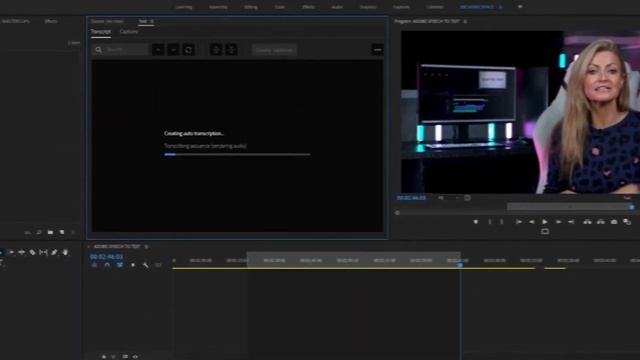Create a new bin in Project panel
Image resolution: width=640 pixels, height=360 pixels.
(50, 232)
